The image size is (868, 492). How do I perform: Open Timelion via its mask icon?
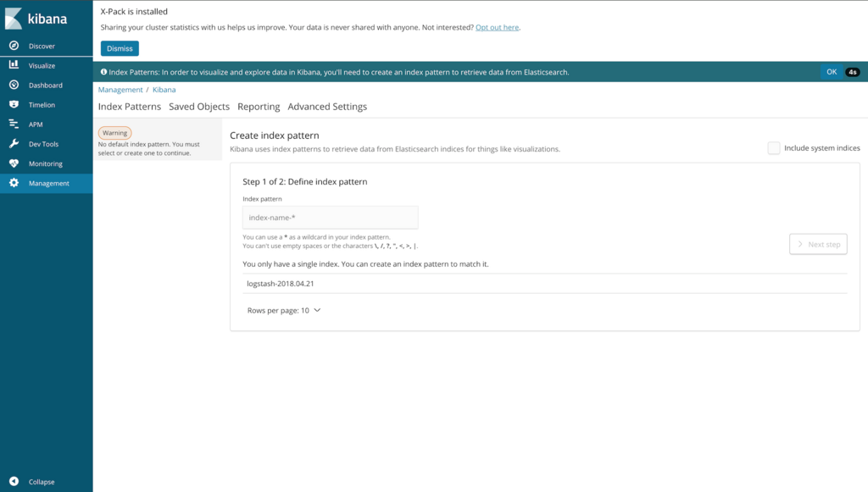click(14, 104)
